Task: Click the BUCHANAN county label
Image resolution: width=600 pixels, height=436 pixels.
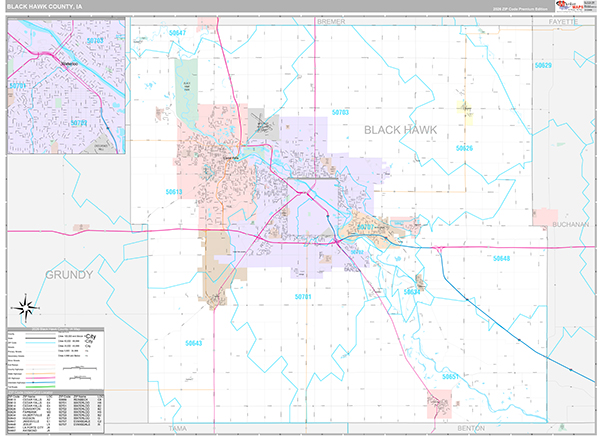Action: coord(571,225)
